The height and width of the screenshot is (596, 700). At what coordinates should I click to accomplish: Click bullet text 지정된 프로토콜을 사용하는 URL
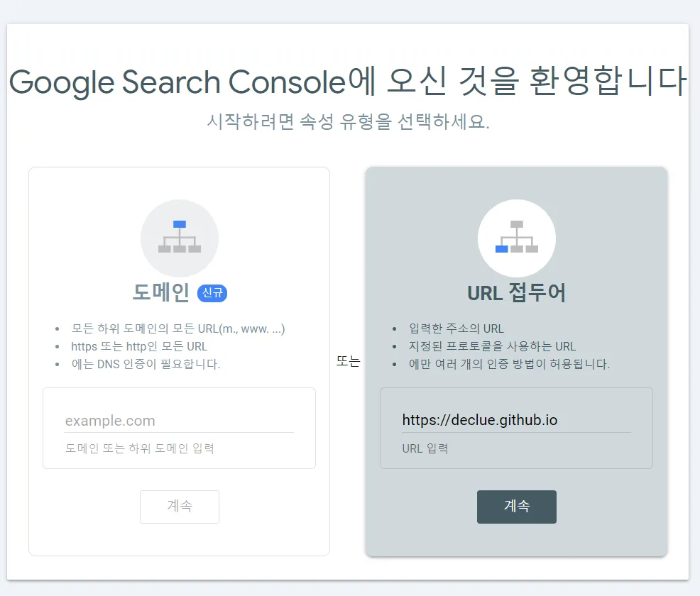click(x=493, y=346)
